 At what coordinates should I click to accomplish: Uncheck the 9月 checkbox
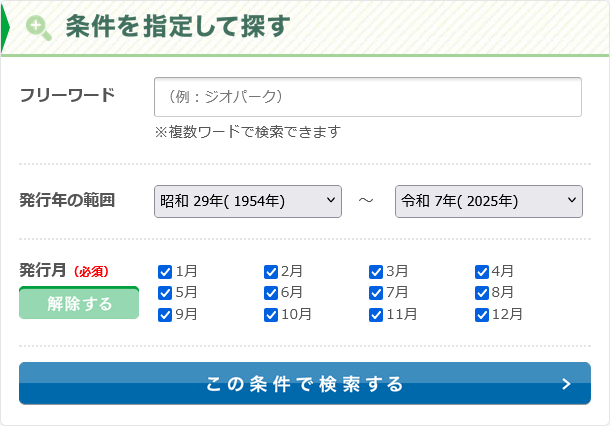click(165, 315)
